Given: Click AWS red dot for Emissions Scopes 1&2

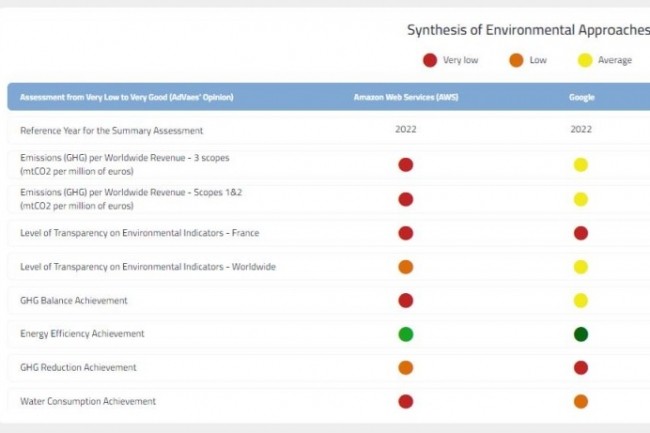Looking at the screenshot, I should pos(406,199).
